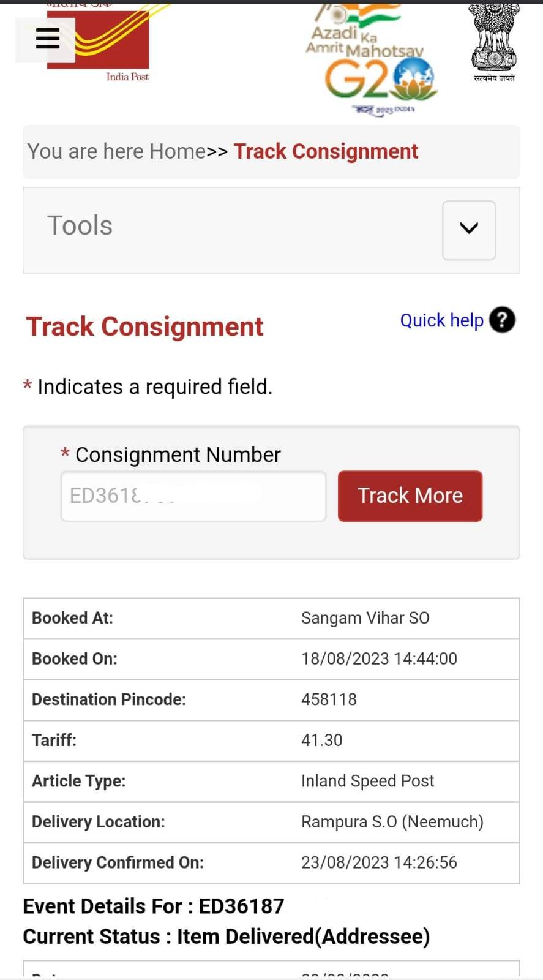Open the hamburger navigation menu
543x980 pixels.
tap(47, 39)
